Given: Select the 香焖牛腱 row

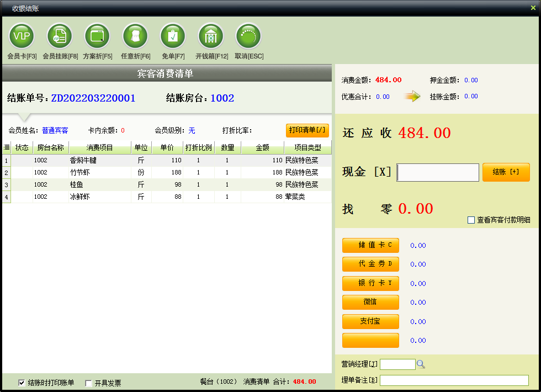Looking at the screenshot, I should pos(167,160).
